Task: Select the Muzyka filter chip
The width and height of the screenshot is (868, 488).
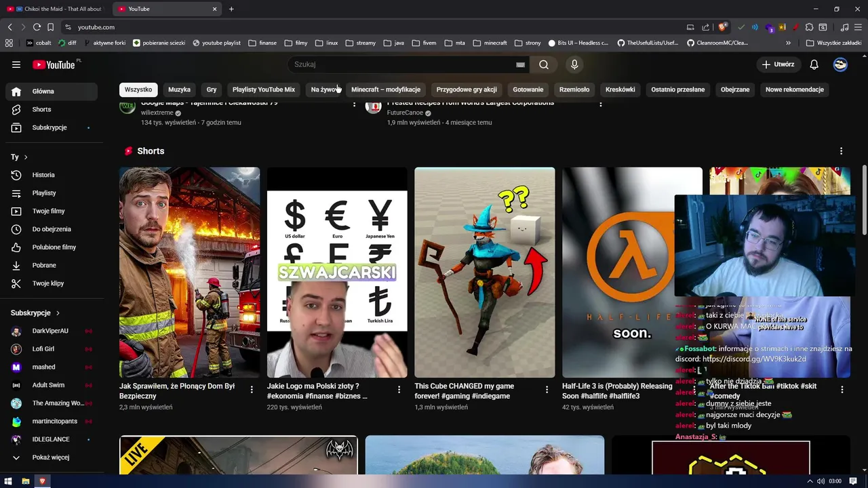Action: tap(180, 89)
